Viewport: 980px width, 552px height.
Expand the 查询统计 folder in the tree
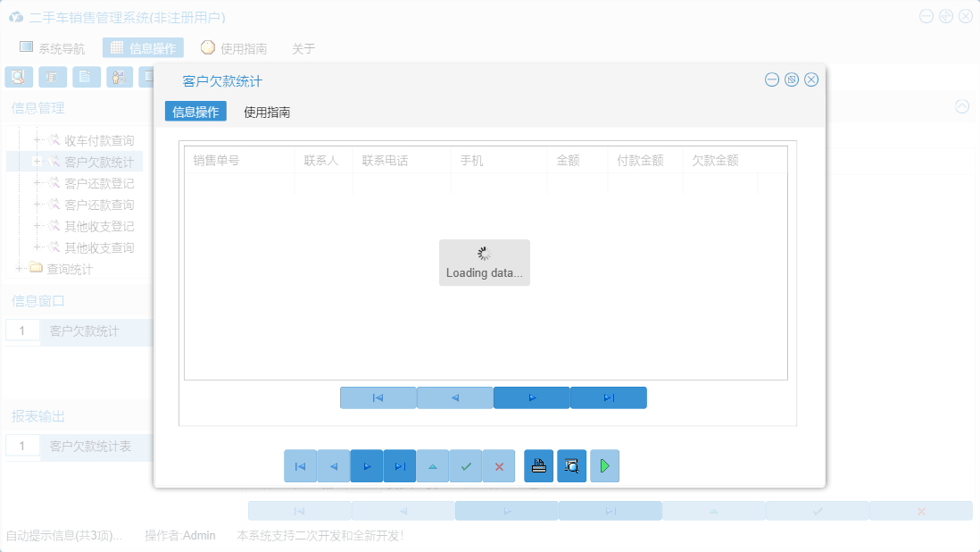pos(21,266)
